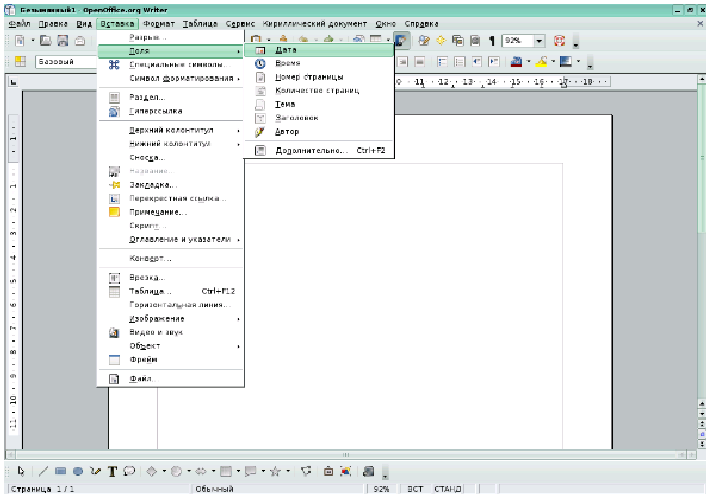
Task: Open font color dropdown arrow
Action: click(x=528, y=62)
